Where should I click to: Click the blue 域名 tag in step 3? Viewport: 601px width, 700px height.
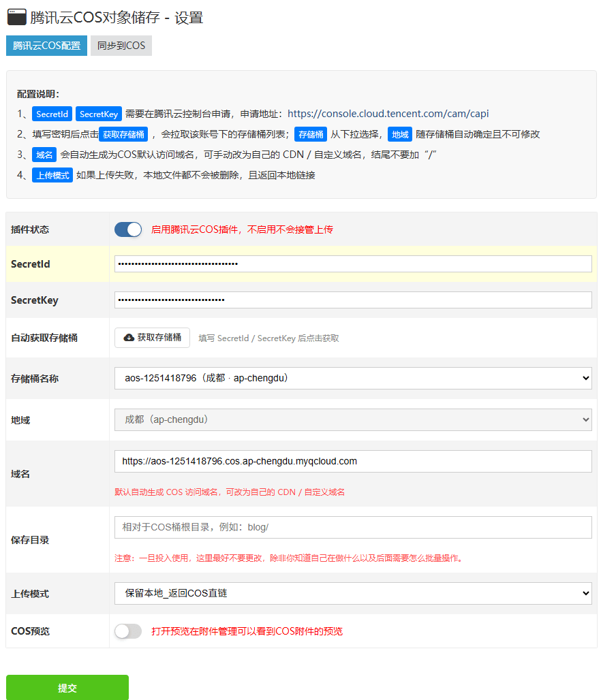[44, 155]
